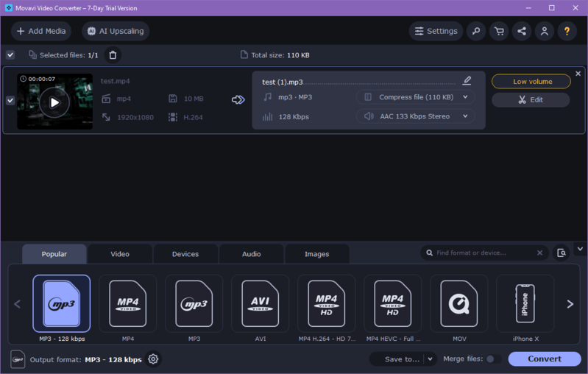Click the Edit scissors button
Image resolution: width=588 pixels, height=374 pixels.
point(531,100)
